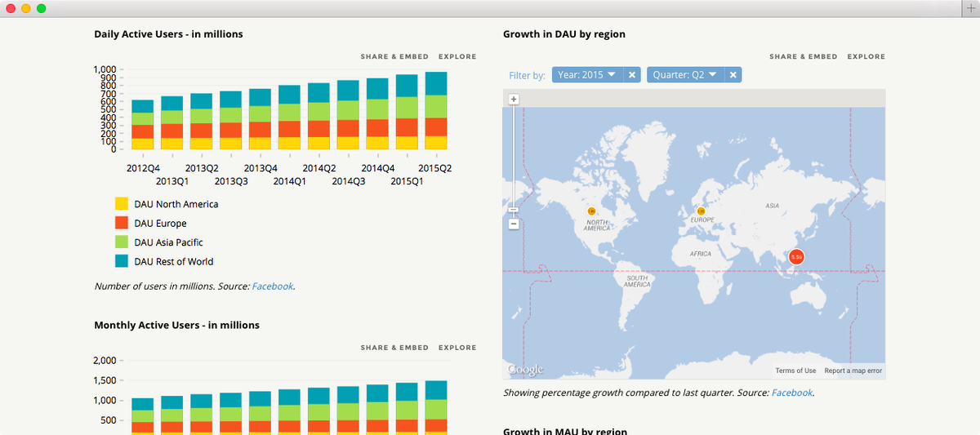980x435 pixels.
Task: Click the Filter by: label
Action: point(527,75)
